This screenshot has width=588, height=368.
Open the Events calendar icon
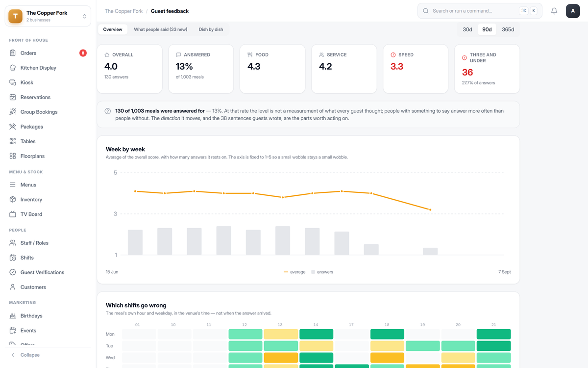tap(13, 331)
